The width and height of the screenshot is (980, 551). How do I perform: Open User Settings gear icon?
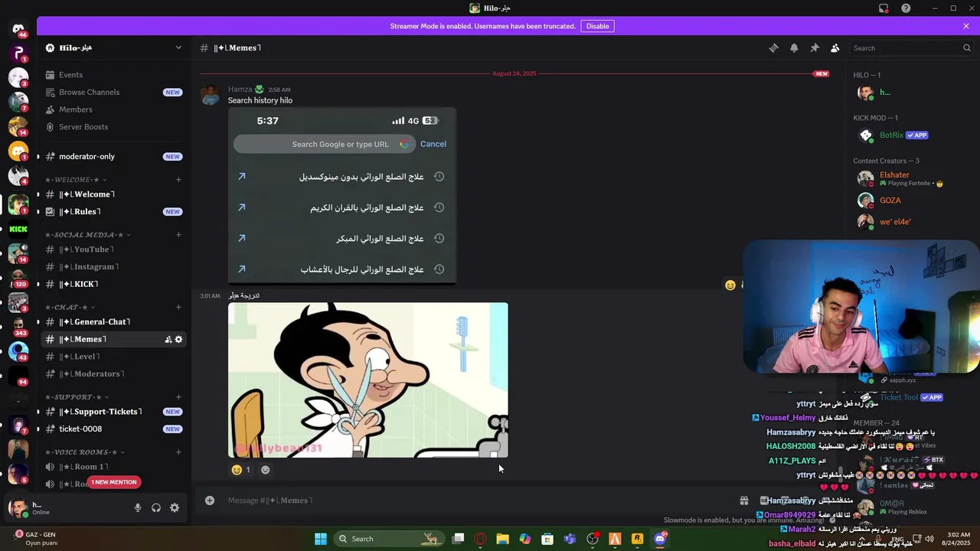point(175,507)
